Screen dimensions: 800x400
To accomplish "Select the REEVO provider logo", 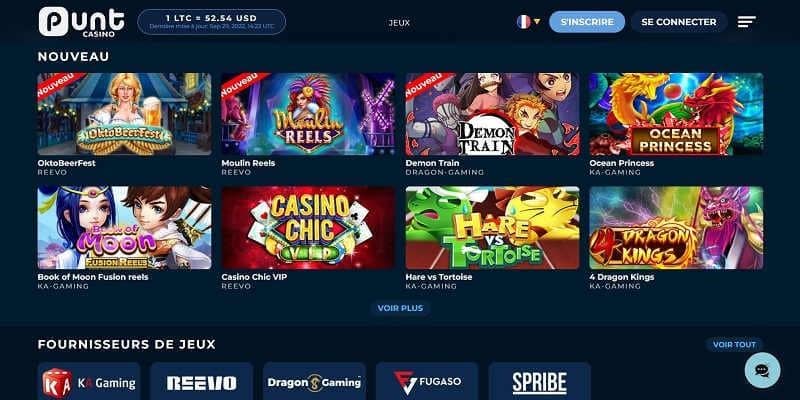I will click(202, 382).
